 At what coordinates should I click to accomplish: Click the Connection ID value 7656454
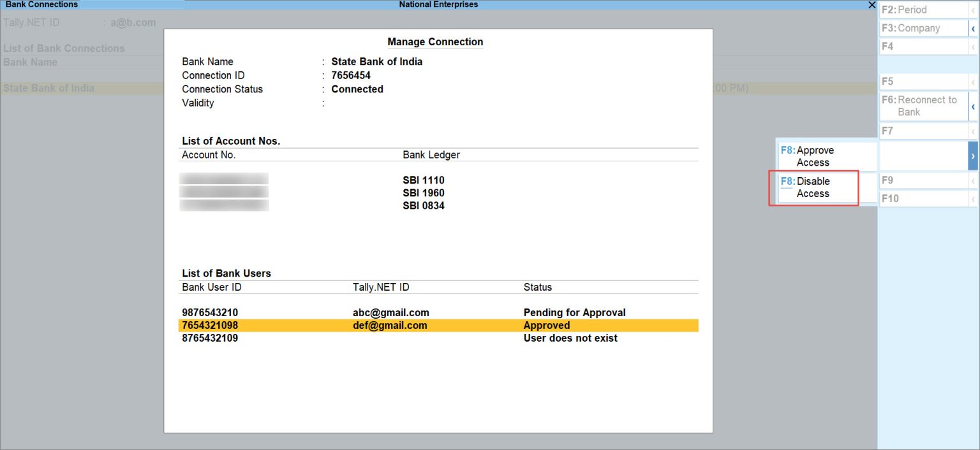pos(351,75)
